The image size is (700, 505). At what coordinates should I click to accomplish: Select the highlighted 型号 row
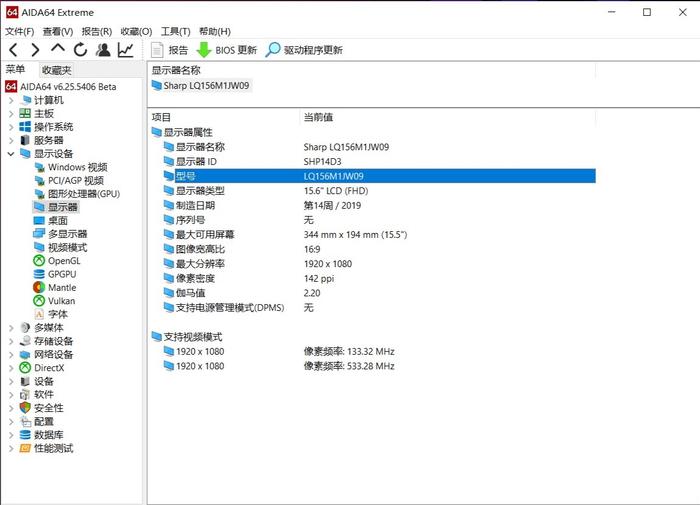coord(379,176)
